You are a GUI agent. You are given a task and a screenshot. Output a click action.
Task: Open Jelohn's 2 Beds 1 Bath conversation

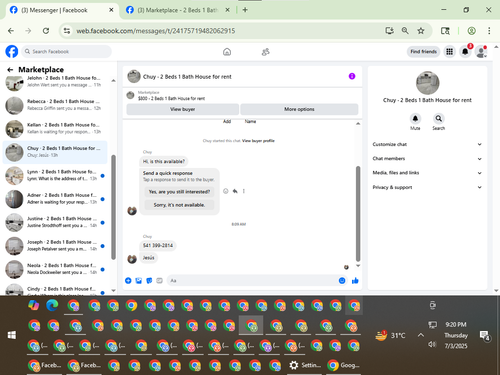point(55,82)
